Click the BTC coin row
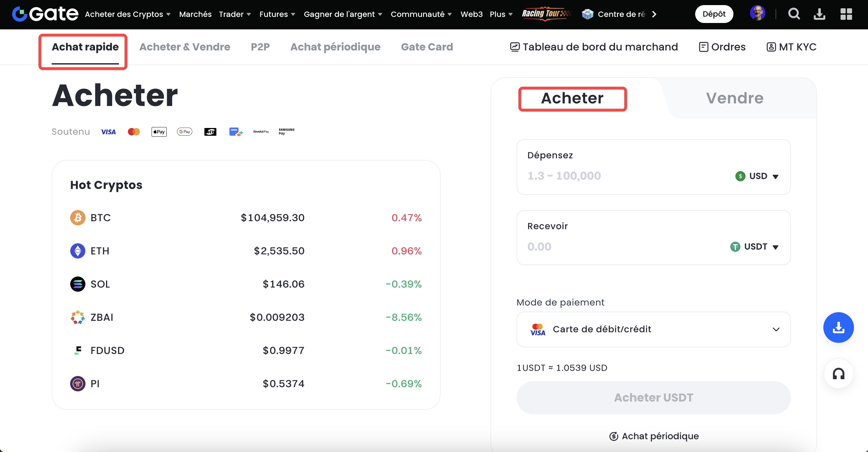Screen dimensions: 868x452 click(246, 218)
